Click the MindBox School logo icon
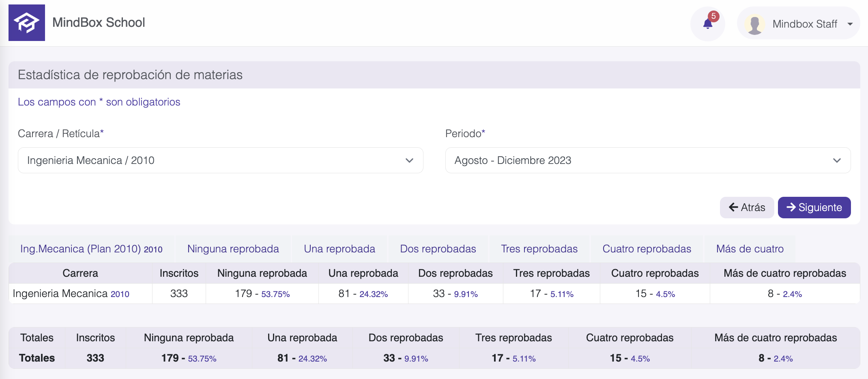This screenshot has width=868, height=379. 27,23
